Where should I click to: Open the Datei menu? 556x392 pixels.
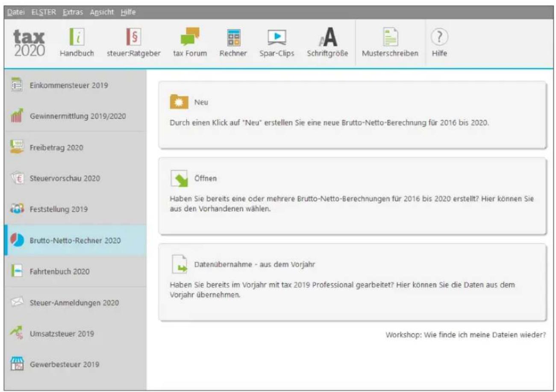tap(16, 12)
